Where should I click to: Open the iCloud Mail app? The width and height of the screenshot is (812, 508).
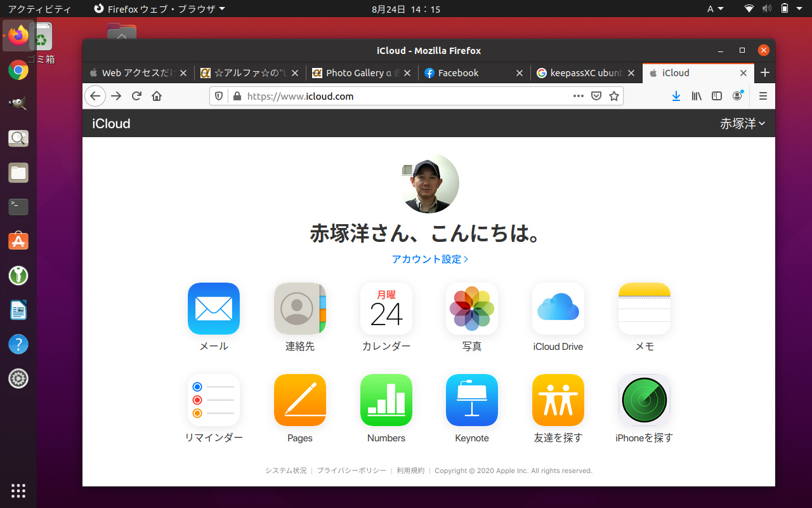[214, 309]
